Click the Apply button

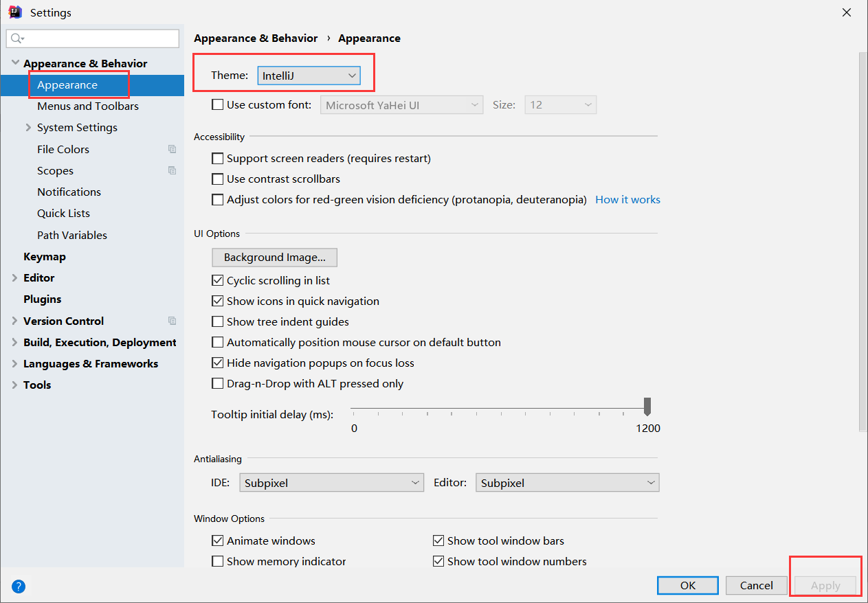pyautogui.click(x=825, y=586)
